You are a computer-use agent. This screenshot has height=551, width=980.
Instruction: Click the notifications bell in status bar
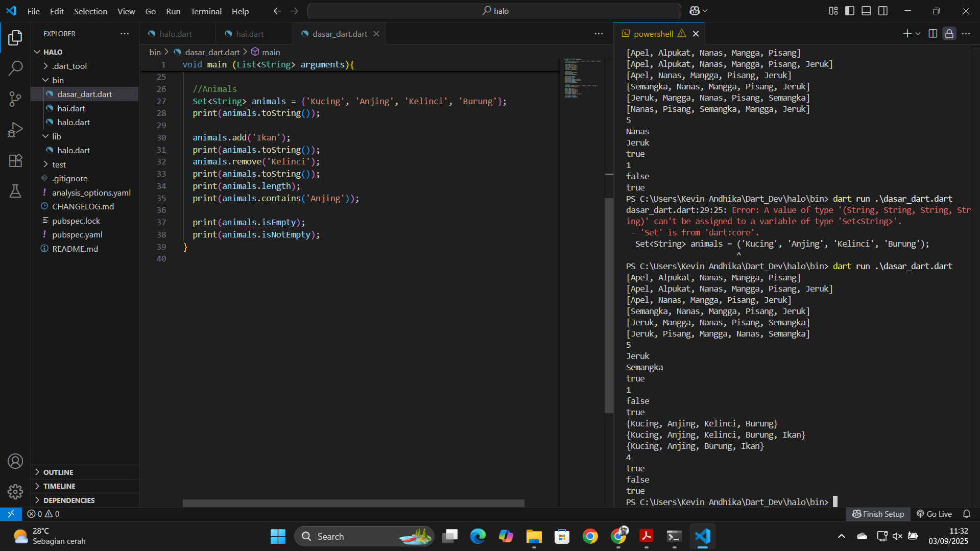tap(966, 514)
